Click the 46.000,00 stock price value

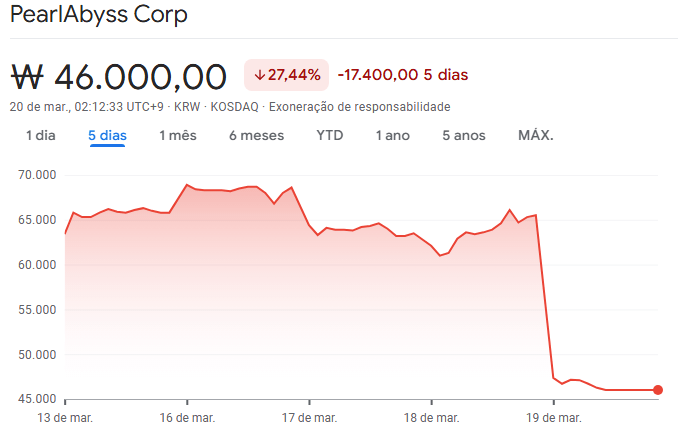coord(140,76)
